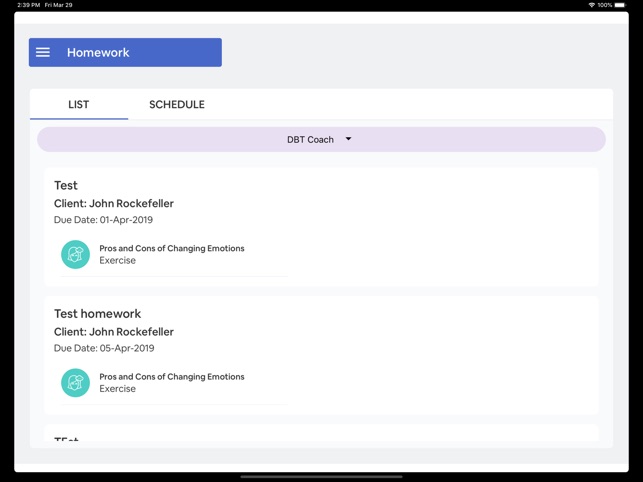Click 'Due Date: 01-Apr-2019' text
Screen dimensions: 643x482
[x=103, y=220]
